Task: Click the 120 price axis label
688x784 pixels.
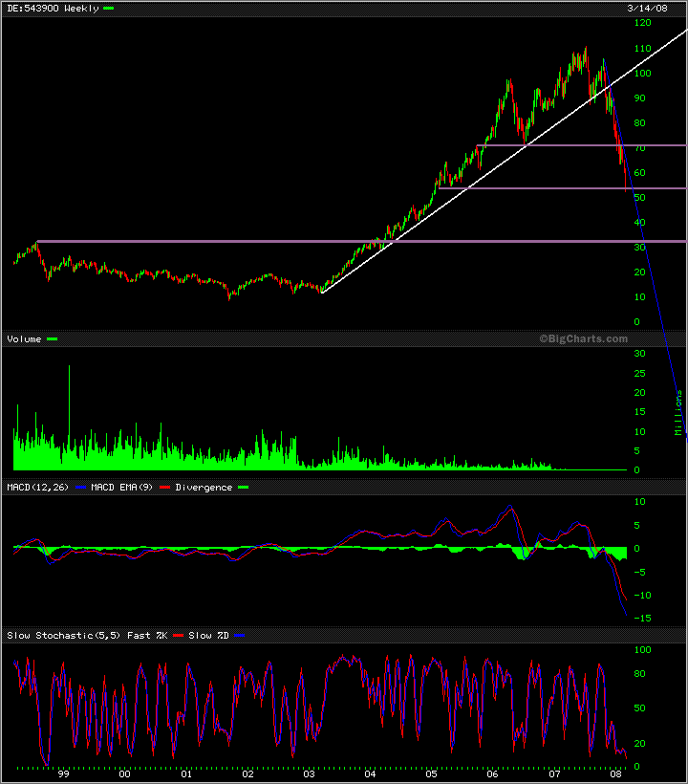Action: pos(642,23)
